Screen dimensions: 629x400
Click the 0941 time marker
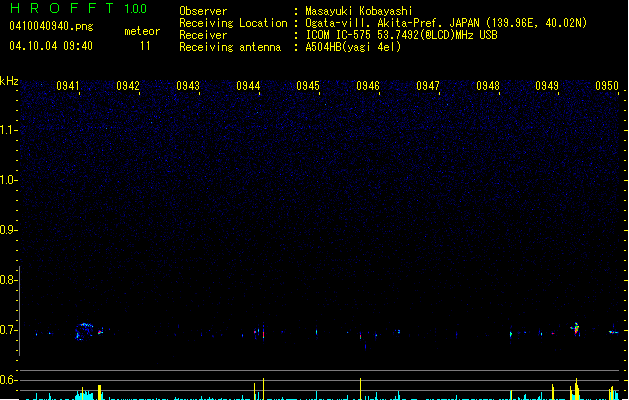pos(68,86)
